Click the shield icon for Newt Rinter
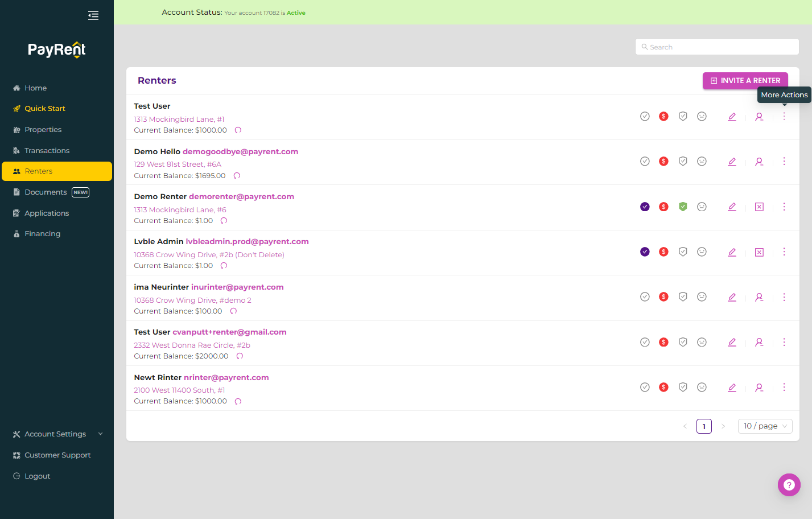This screenshot has width=812, height=519. [x=683, y=388]
